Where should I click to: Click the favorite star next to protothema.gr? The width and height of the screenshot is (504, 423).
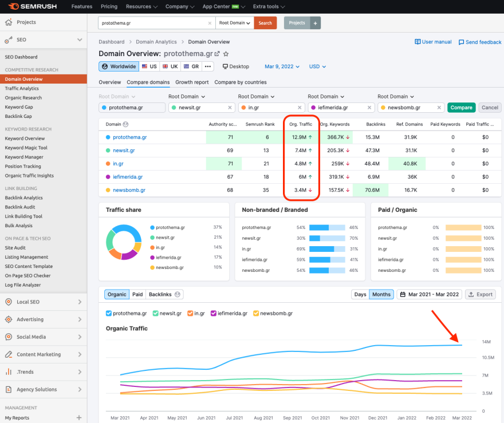(x=226, y=54)
